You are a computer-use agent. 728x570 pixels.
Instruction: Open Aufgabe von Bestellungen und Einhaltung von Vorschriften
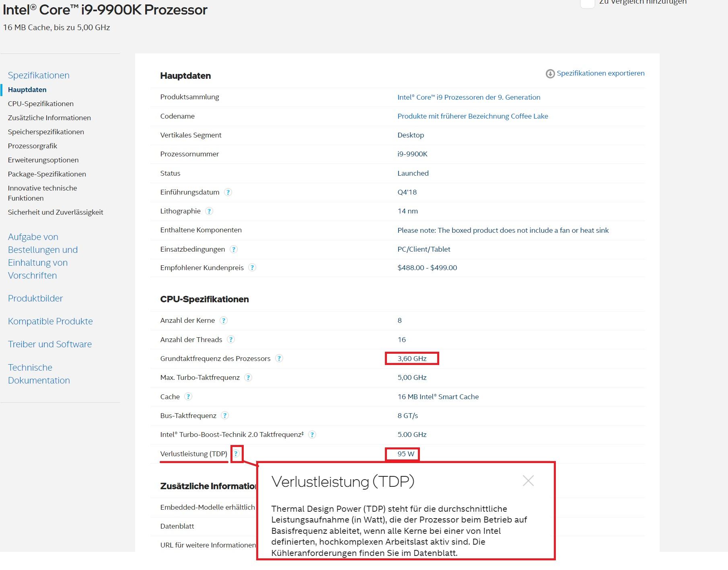[x=43, y=256]
